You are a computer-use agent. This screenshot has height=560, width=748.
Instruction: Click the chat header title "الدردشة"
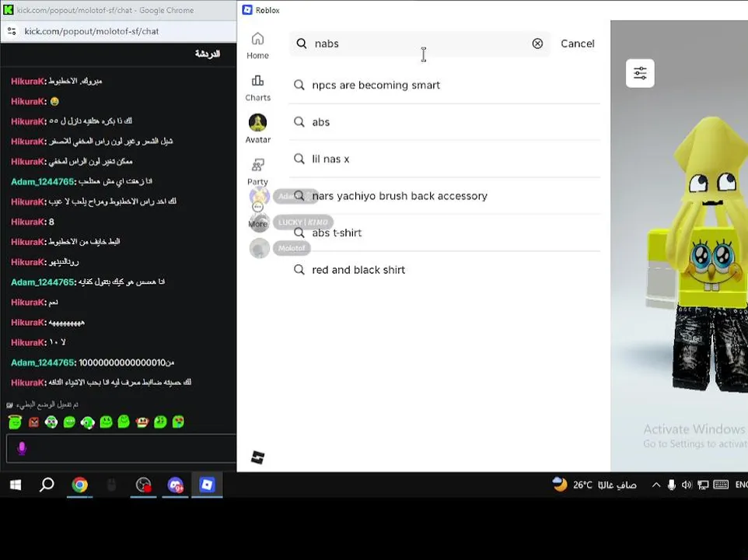click(x=208, y=54)
